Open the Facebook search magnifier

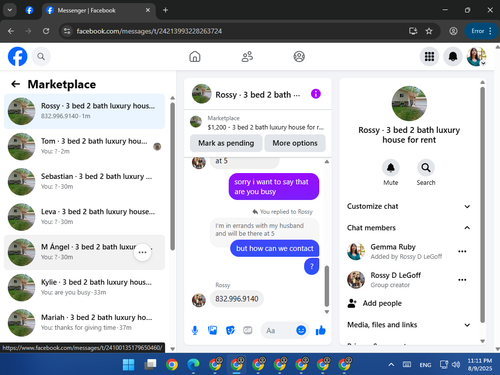coord(41,57)
